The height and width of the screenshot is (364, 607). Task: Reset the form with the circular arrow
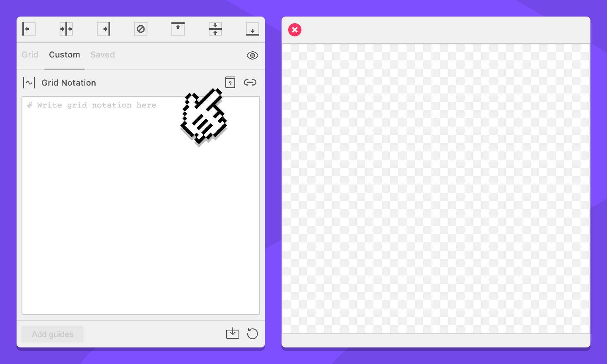[253, 333]
